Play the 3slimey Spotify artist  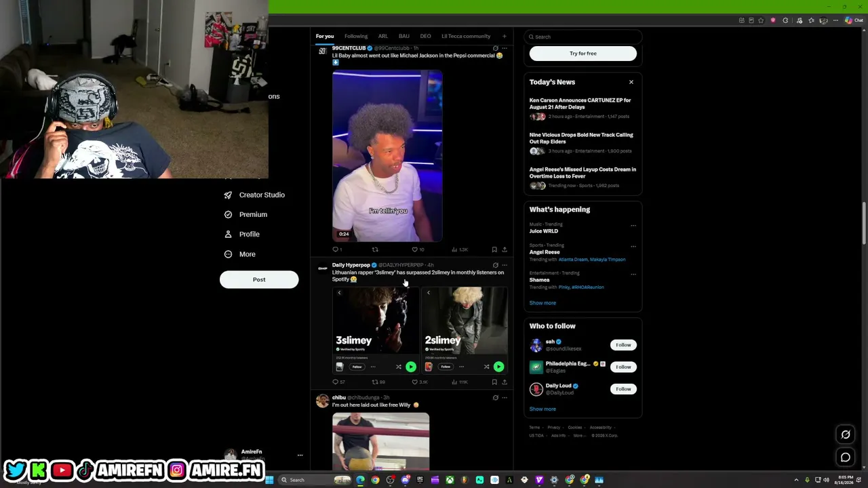pos(411,367)
